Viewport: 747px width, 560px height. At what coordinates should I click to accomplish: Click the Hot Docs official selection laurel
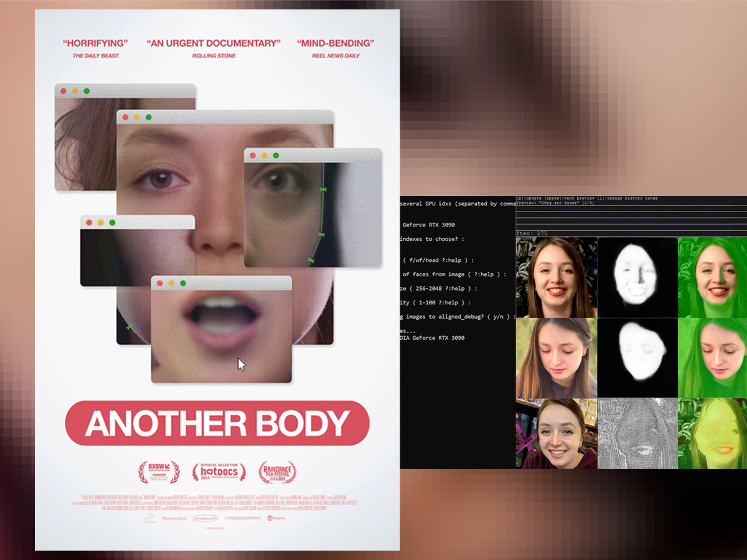point(218,472)
